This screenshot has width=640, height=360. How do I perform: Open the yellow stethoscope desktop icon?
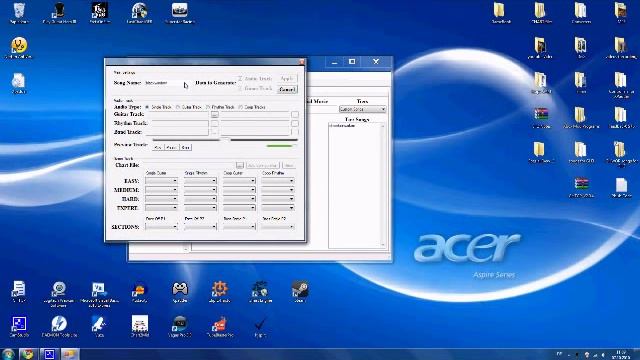pos(19,47)
